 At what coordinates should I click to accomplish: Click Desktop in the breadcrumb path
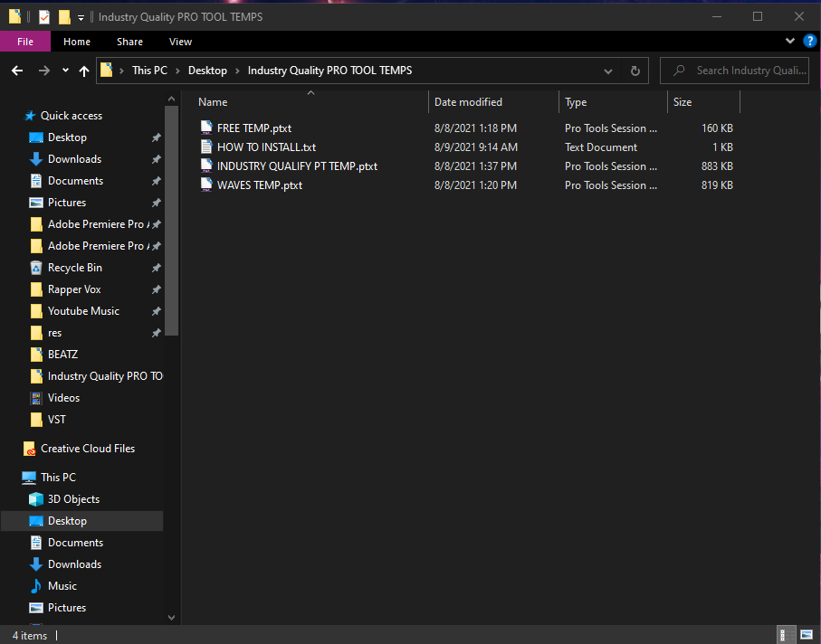tap(207, 71)
